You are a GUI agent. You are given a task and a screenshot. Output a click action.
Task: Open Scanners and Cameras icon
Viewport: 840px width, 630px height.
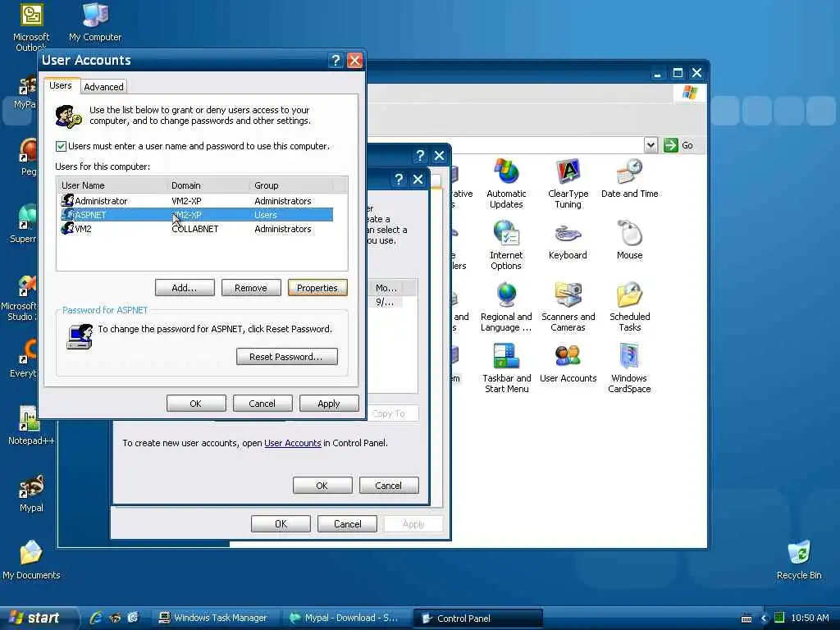[568, 307]
